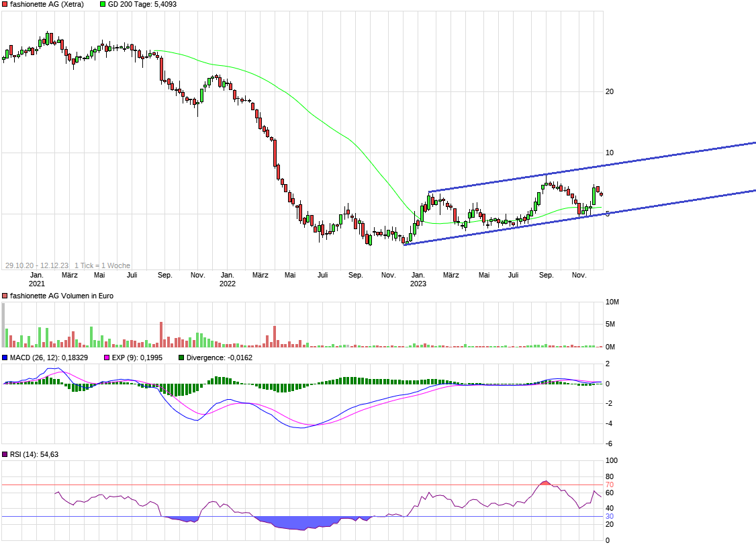Select the Jan. 2023 time axis label

point(418,279)
